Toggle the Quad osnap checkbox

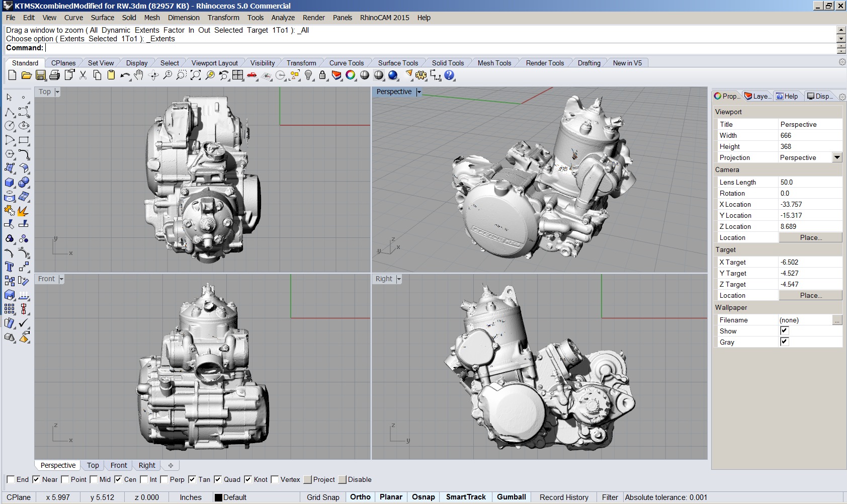pyautogui.click(x=218, y=479)
